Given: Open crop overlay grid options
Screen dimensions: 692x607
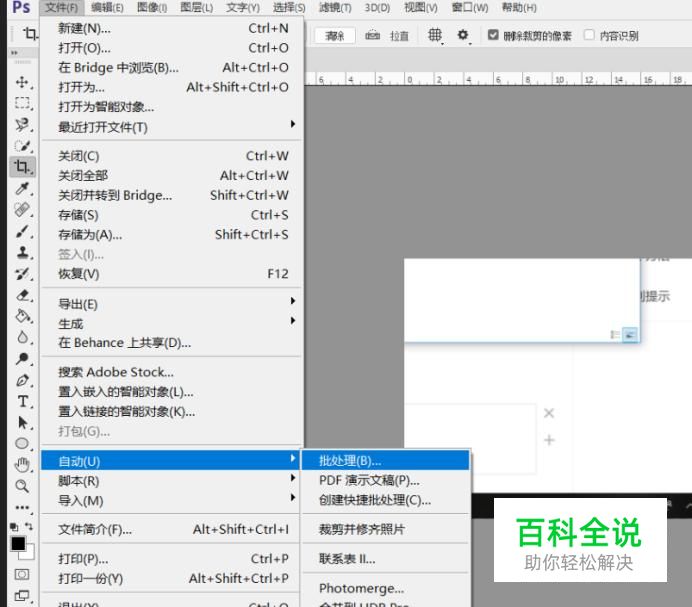Looking at the screenshot, I should coord(435,35).
